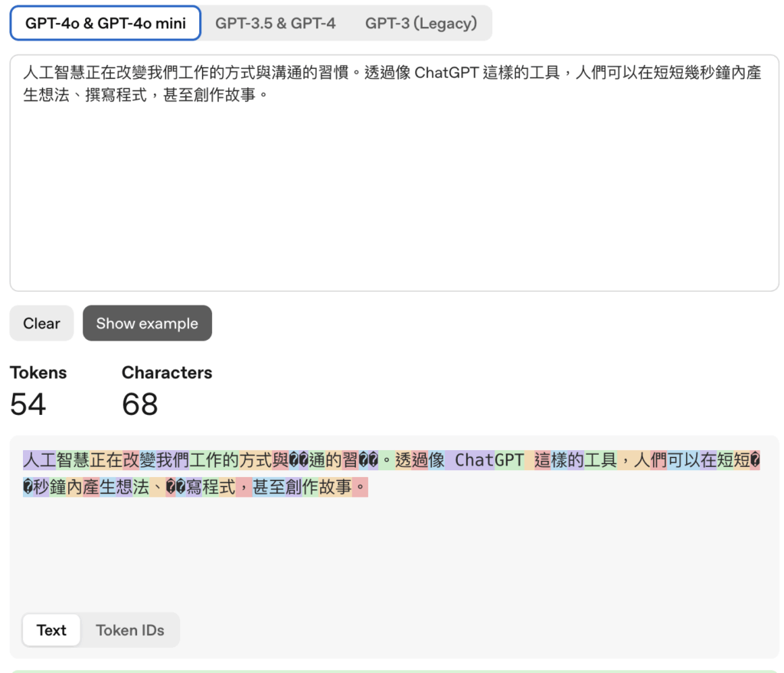The width and height of the screenshot is (784, 673).
Task: Switch to Token IDs view
Action: 130,629
